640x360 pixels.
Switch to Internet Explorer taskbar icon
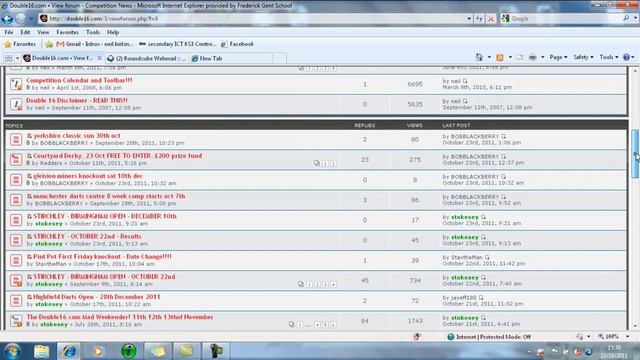coord(69,351)
